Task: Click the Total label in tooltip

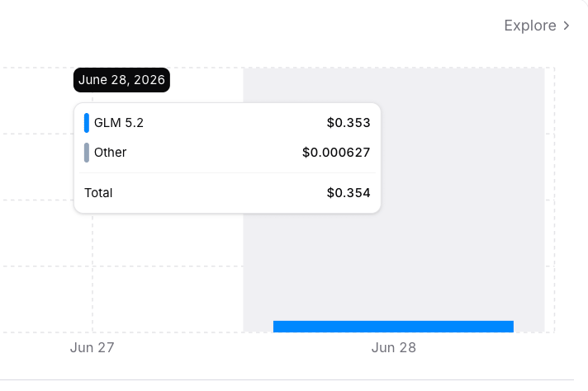Action: tap(98, 193)
